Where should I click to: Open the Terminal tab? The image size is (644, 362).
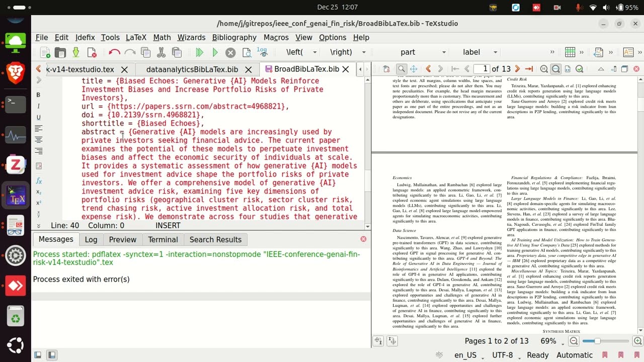click(x=163, y=239)
